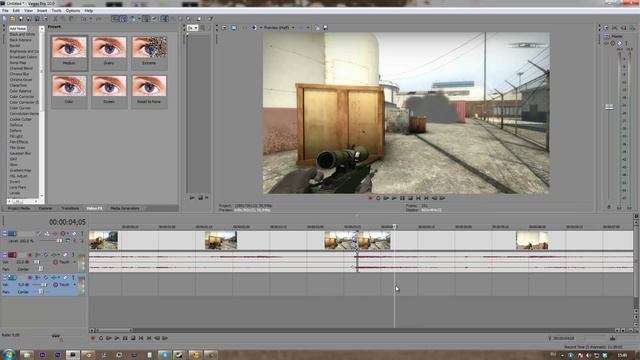This screenshot has width=640, height=360.
Task: Open the Insert menu
Action: pyautogui.click(x=42, y=11)
